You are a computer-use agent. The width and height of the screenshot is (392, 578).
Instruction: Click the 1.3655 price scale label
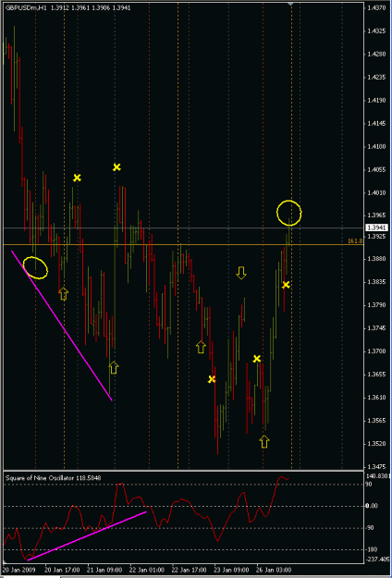click(x=375, y=375)
